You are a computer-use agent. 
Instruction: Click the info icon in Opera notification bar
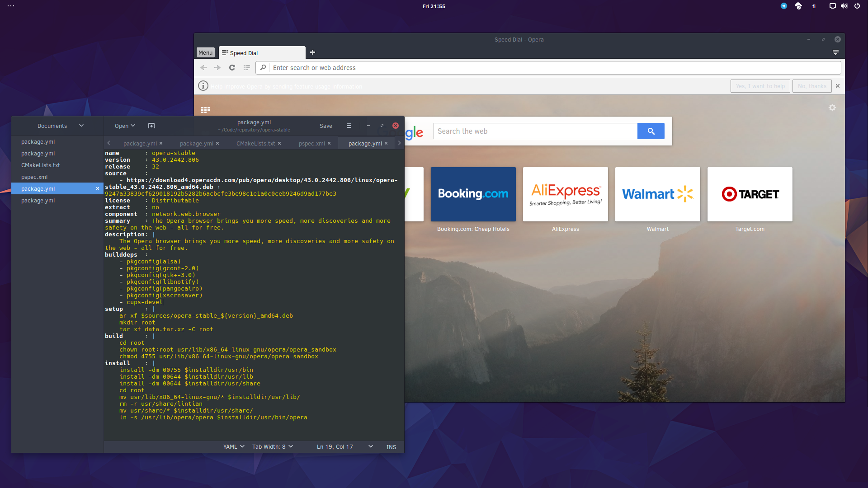(203, 86)
